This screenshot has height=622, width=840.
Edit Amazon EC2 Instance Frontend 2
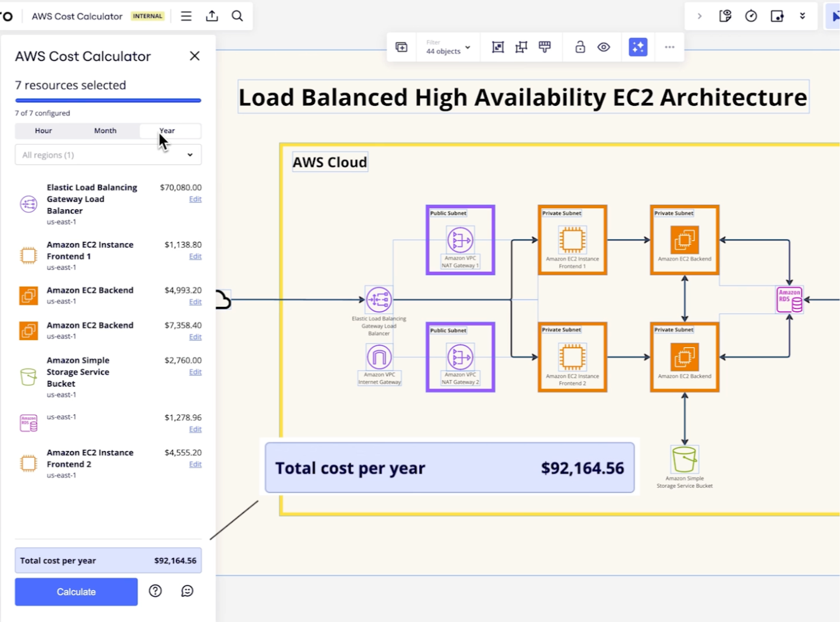195,464
